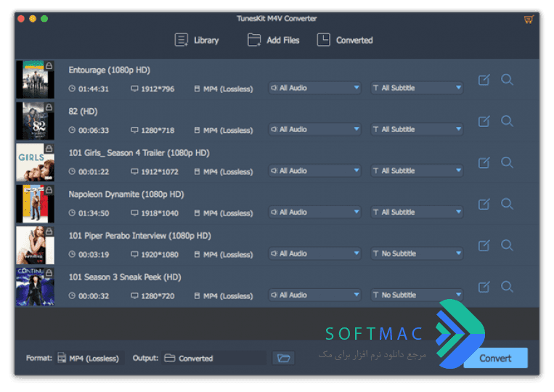Click lock icon on Entourage thumbnail
Viewport: 554px width, 392px height.
click(49, 65)
